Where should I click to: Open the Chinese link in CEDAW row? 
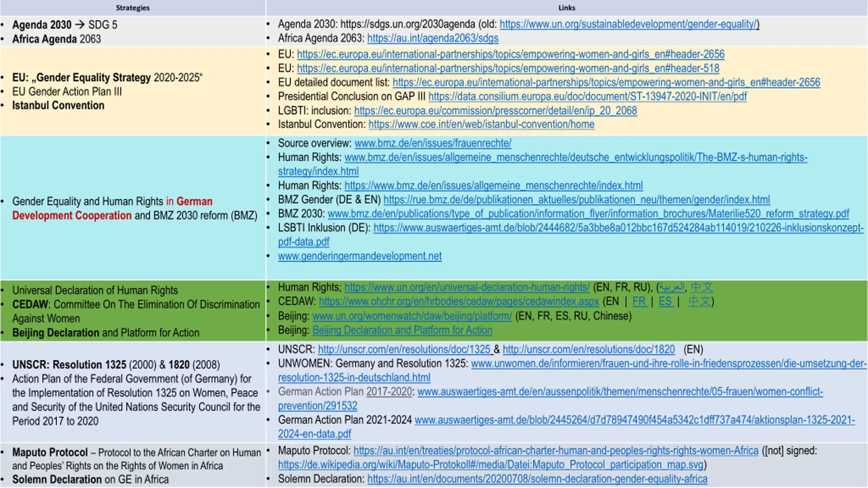point(699,302)
